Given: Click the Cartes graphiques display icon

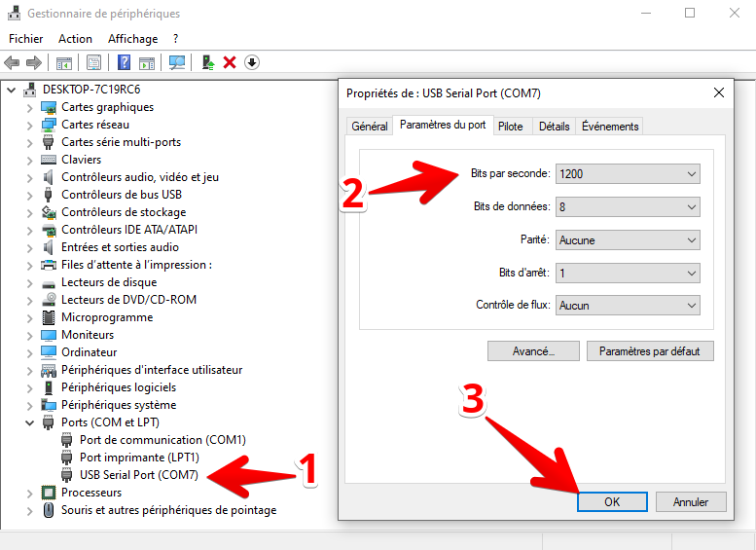Looking at the screenshot, I should click(x=49, y=107).
